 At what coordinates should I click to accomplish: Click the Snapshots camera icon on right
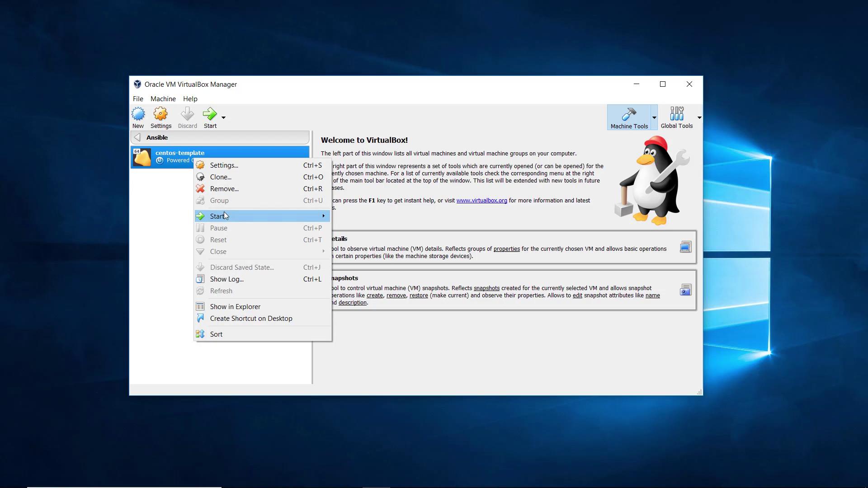(x=685, y=290)
